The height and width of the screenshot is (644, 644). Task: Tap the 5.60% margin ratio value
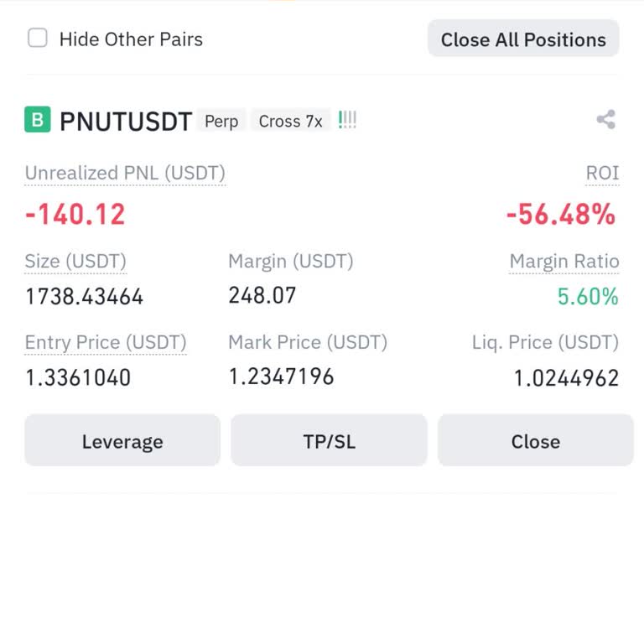coord(588,296)
